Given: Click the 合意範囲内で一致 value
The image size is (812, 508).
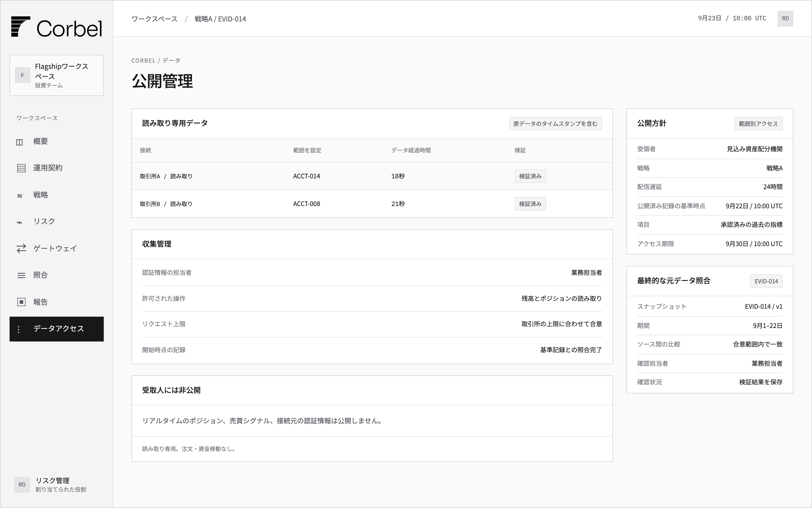Looking at the screenshot, I should (758, 344).
